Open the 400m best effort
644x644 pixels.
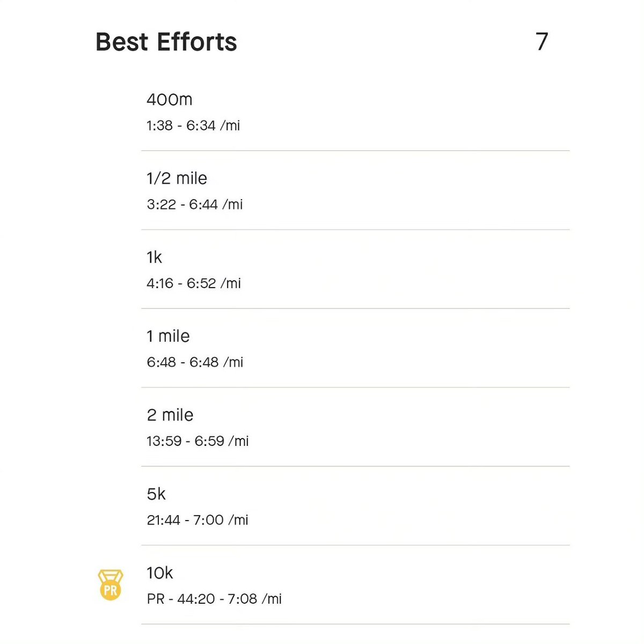355,112
